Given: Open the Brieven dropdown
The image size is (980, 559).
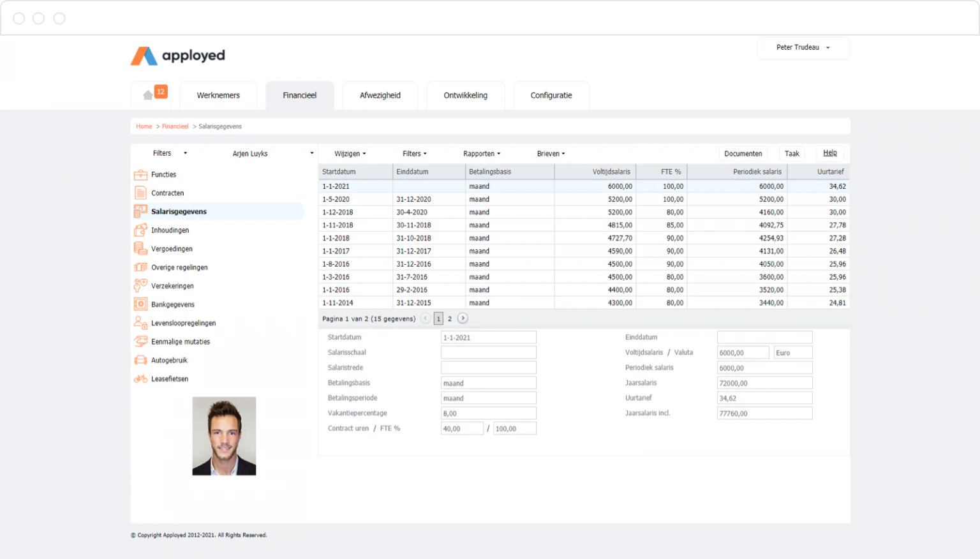Looking at the screenshot, I should (550, 153).
